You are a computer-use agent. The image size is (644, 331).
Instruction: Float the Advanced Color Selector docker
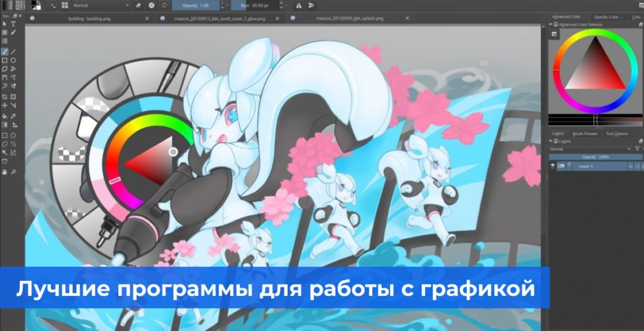(641, 24)
